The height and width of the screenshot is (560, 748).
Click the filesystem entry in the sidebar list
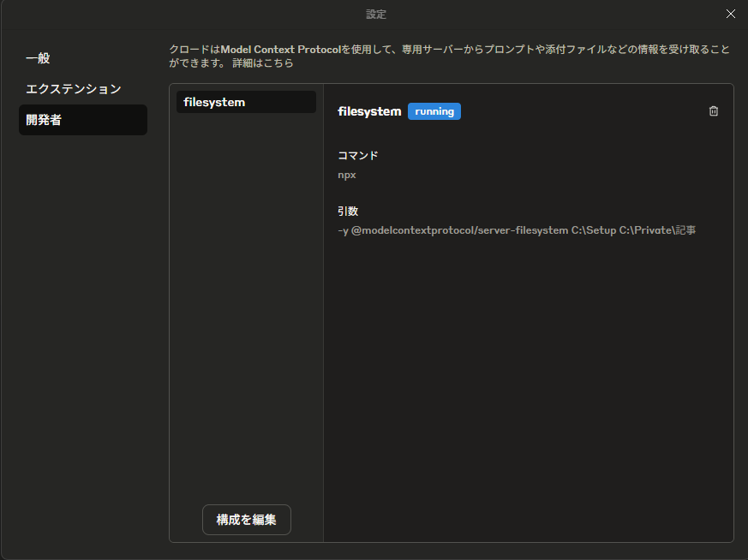246,101
